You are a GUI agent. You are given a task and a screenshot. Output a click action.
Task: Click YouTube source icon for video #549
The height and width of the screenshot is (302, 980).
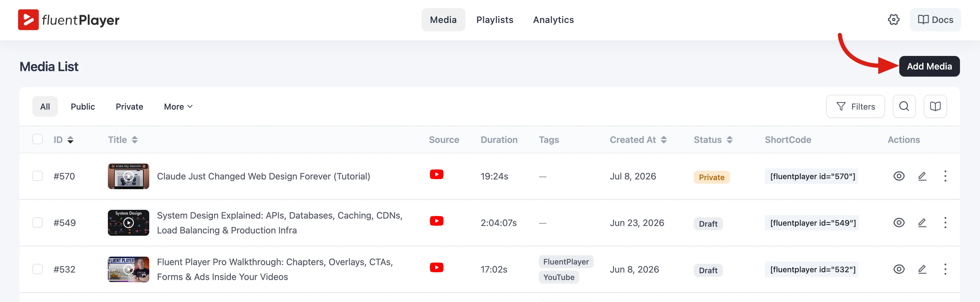click(436, 221)
